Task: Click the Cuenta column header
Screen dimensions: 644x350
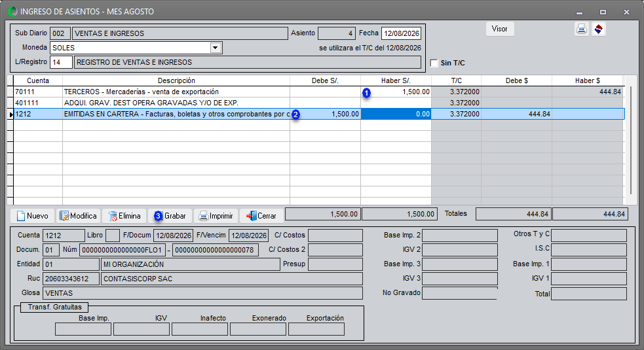Action: [x=38, y=81]
